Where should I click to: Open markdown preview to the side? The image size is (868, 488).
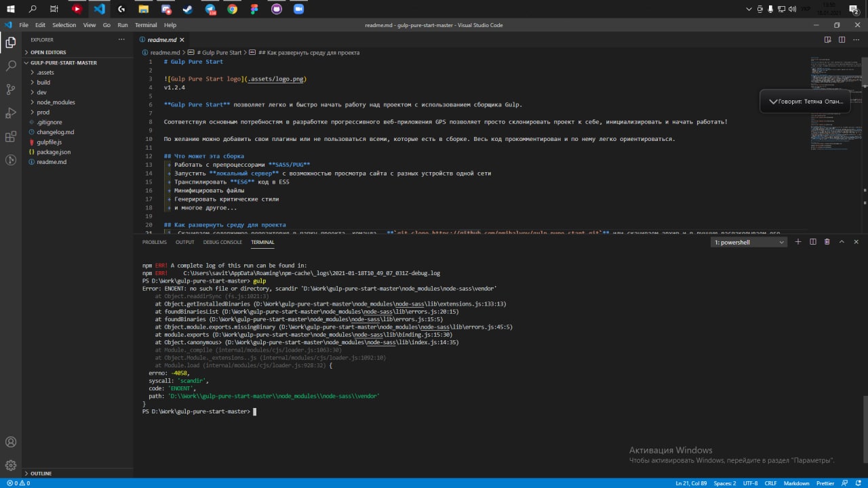click(x=829, y=39)
